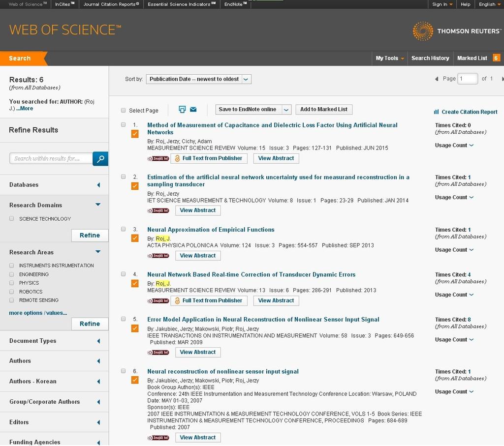This screenshot has height=446, width=504.
Task: Expand Usage Count for result 1
Action: (454, 146)
